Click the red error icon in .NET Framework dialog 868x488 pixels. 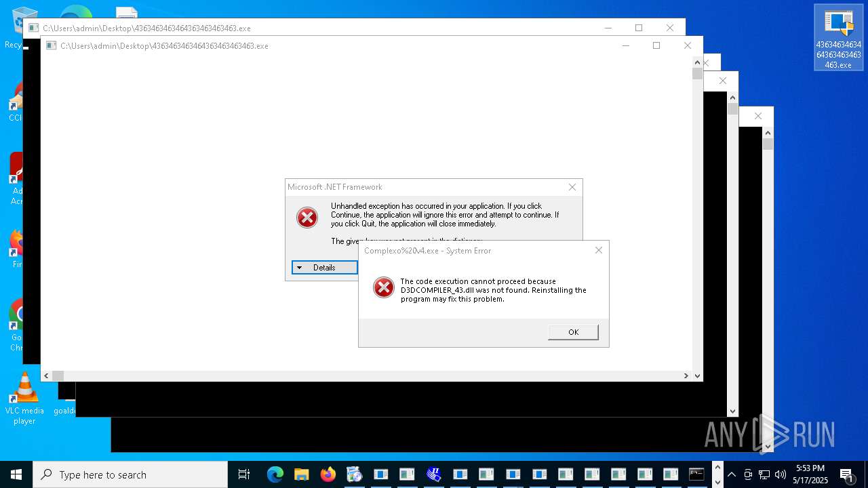pos(307,218)
